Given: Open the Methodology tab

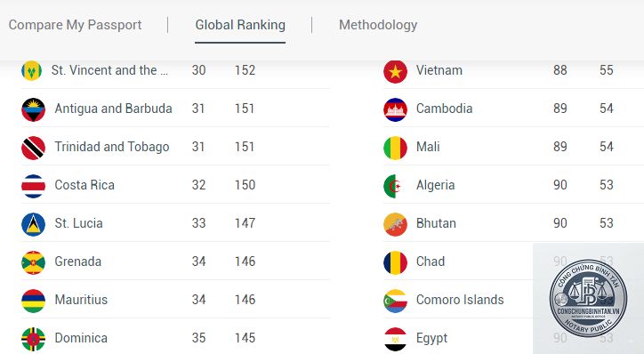Looking at the screenshot, I should click(x=378, y=25).
